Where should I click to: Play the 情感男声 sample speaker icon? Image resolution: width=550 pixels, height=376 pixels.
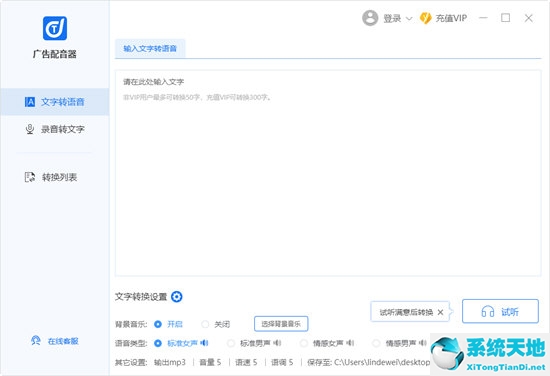coord(423,343)
